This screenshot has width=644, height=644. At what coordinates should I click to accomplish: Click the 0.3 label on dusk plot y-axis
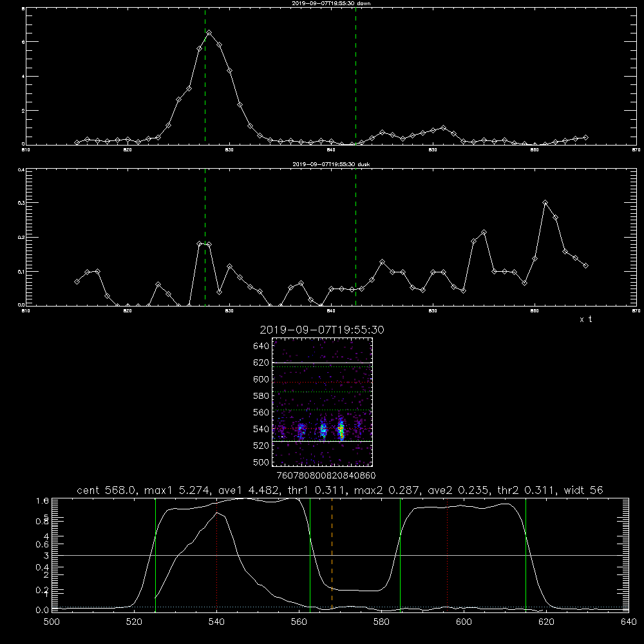tap(21, 203)
